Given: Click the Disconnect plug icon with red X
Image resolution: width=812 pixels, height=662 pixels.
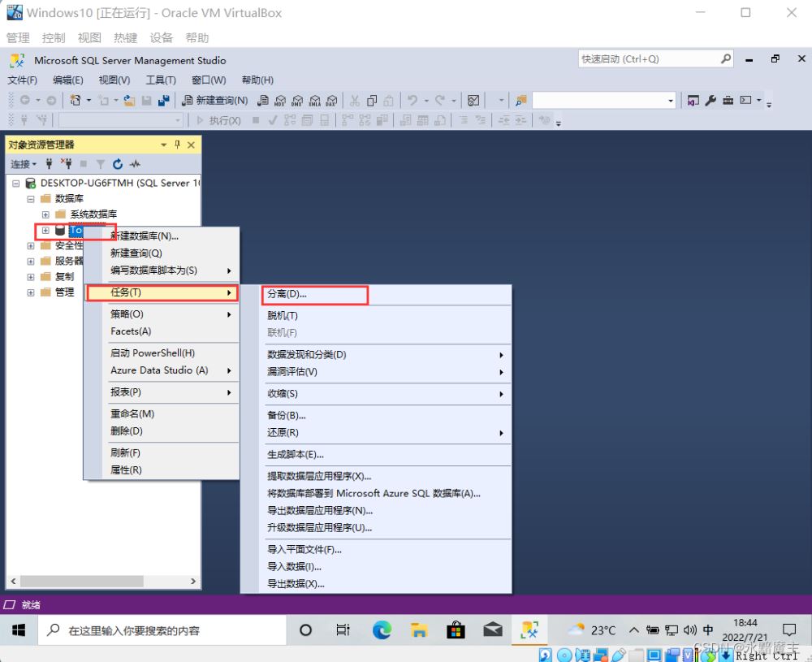Looking at the screenshot, I should (x=67, y=164).
